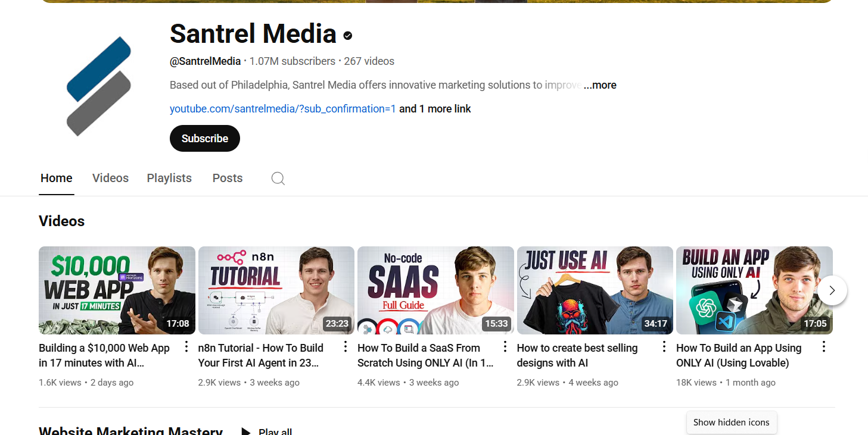Click title 'How To Build an App Using ONLY AI'
868x435 pixels.
(x=739, y=355)
